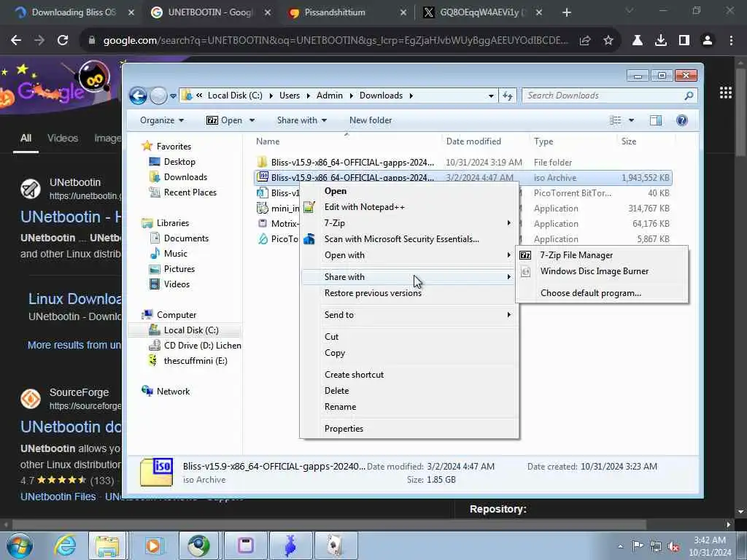
Task: Expand the Share with toolbar dropdown
Action: click(301, 120)
